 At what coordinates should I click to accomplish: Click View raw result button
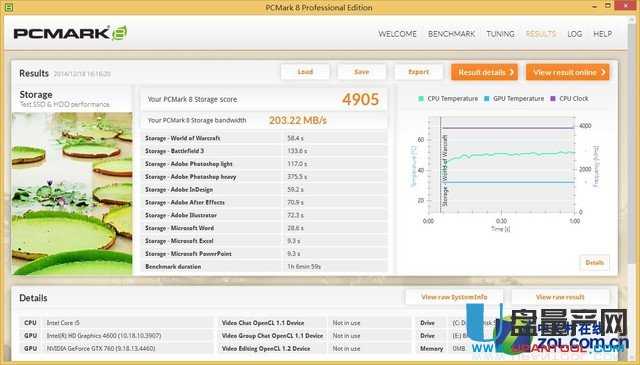point(560,297)
